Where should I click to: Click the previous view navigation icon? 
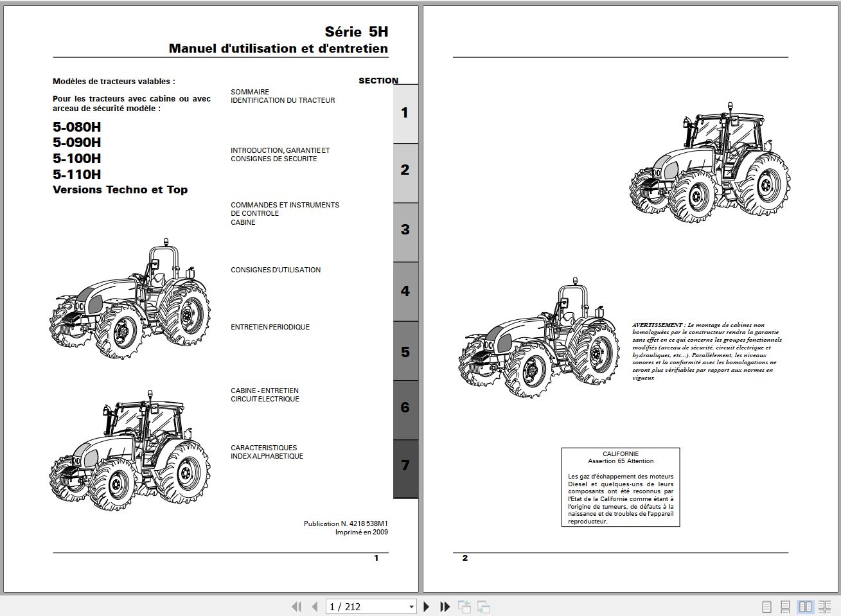point(465,606)
